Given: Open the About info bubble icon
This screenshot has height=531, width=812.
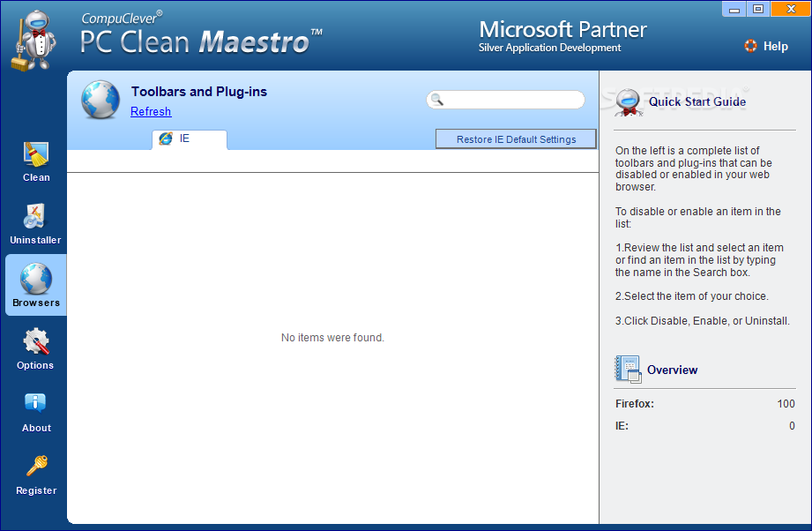Looking at the screenshot, I should click(35, 402).
